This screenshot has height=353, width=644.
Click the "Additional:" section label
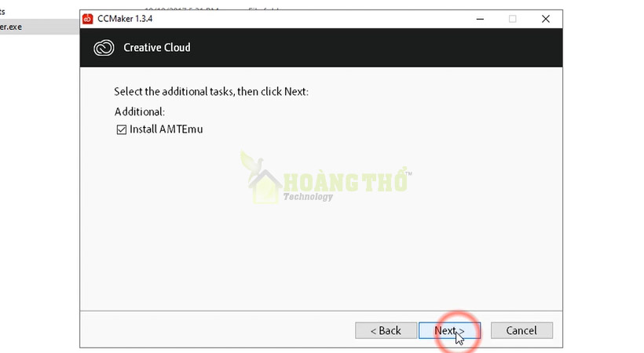(x=139, y=111)
